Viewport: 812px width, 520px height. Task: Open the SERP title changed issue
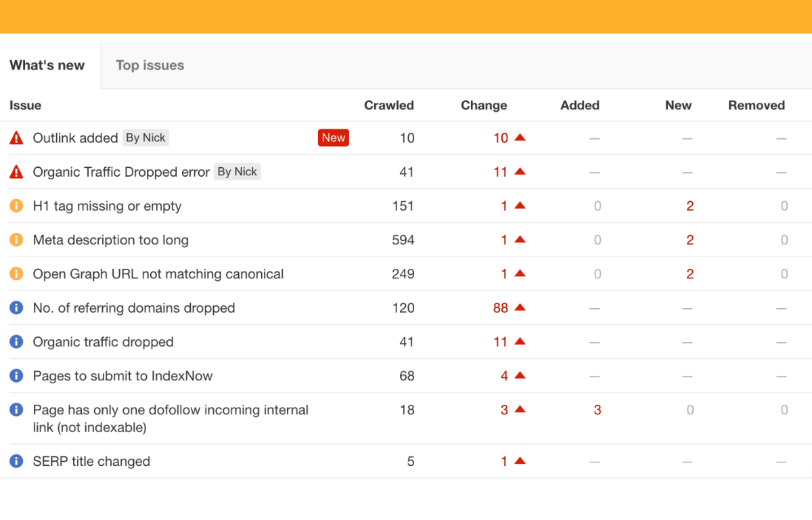click(91, 461)
